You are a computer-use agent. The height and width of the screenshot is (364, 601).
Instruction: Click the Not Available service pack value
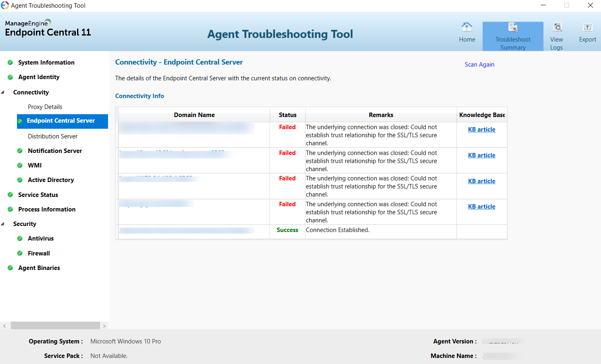(109, 356)
